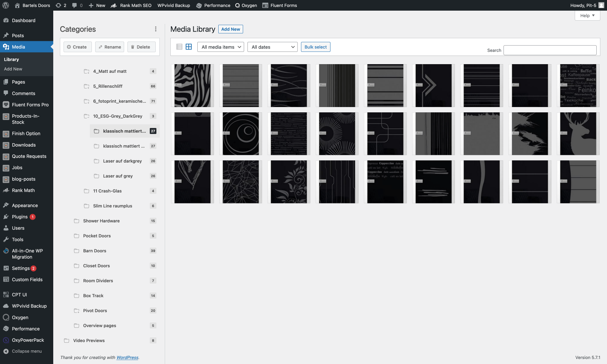
Task: Expand the Help panel
Action: tap(587, 16)
